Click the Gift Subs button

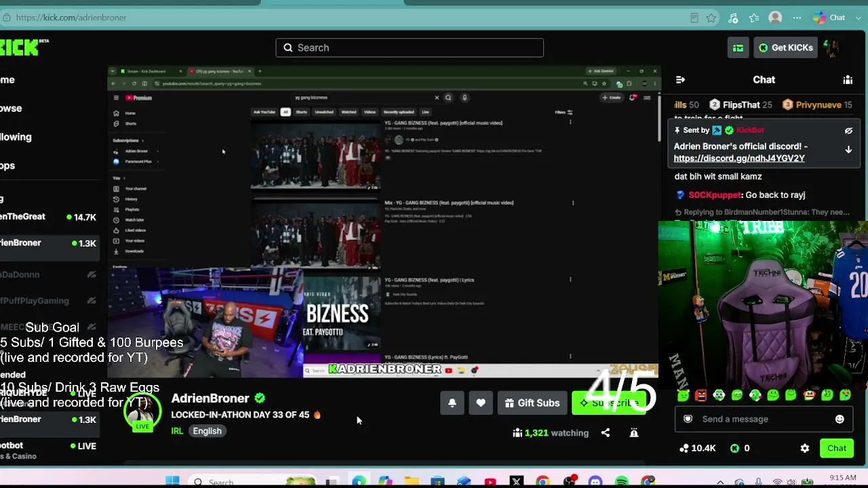532,403
